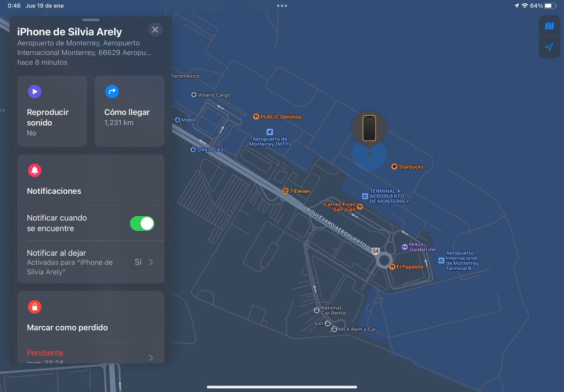Select the red Pendiente status text
564x392 pixels.
45,353
